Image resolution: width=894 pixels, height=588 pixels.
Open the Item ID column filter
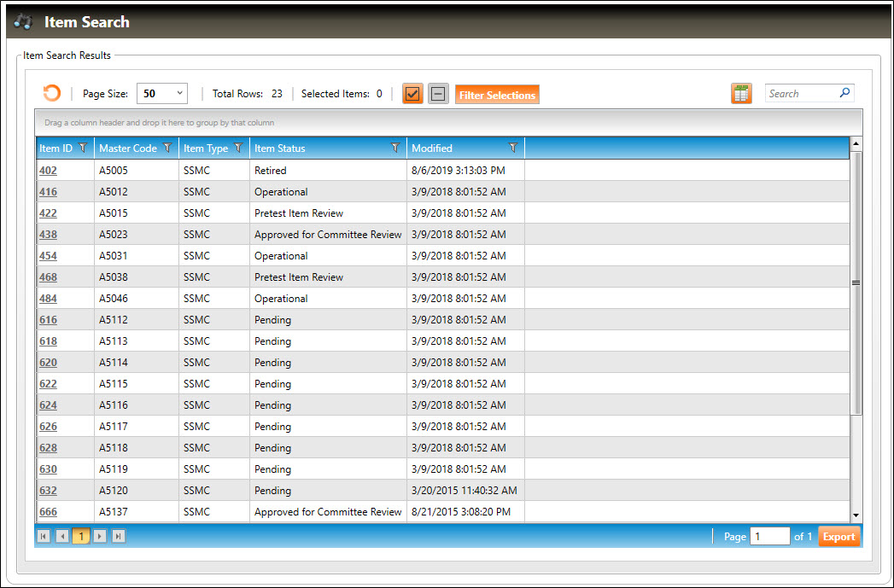[x=83, y=148]
